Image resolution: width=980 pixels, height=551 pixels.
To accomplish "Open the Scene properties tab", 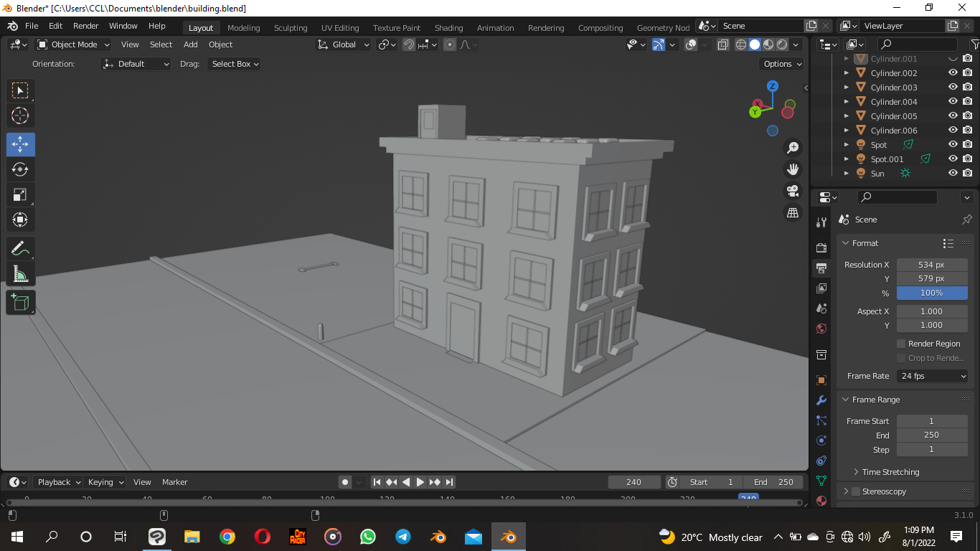I will click(821, 308).
